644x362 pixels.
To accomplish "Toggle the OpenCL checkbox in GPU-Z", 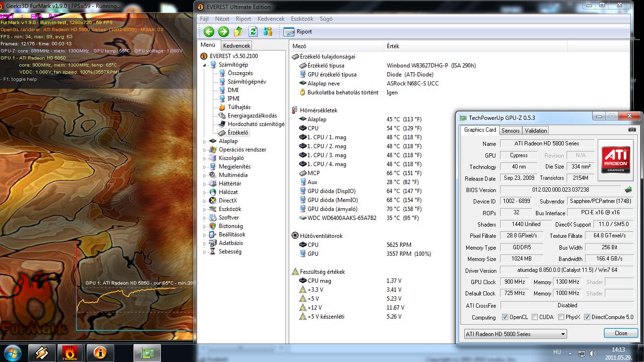I will coord(505,317).
